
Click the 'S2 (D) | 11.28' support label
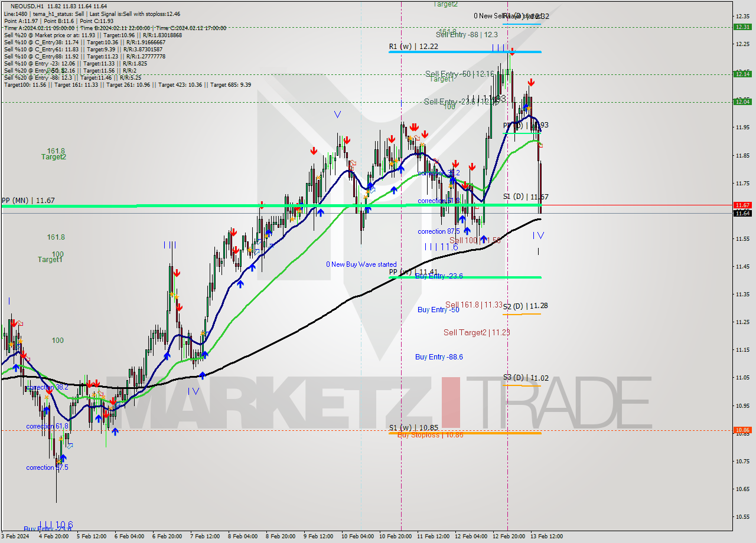click(526, 306)
